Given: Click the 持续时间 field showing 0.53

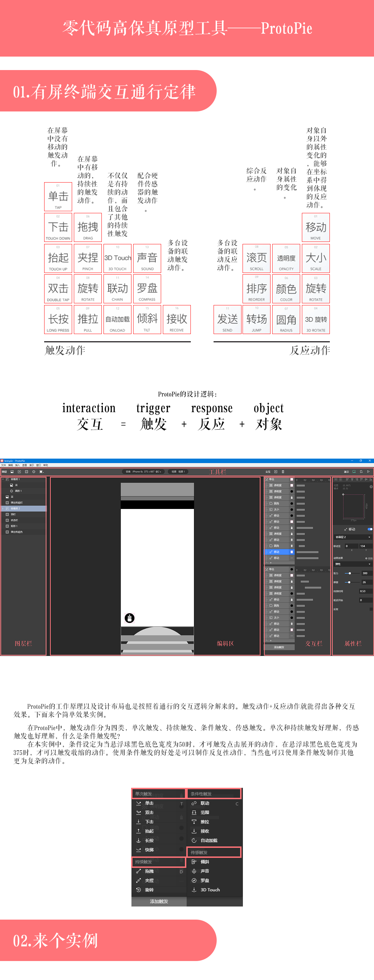Looking at the screenshot, I should pyautogui.click(x=366, y=591).
